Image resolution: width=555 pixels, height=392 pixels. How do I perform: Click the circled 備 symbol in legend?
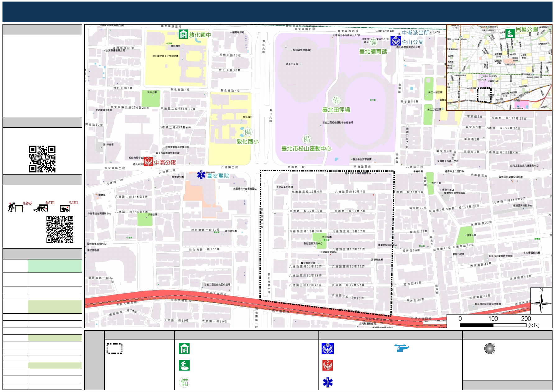tap(185, 382)
